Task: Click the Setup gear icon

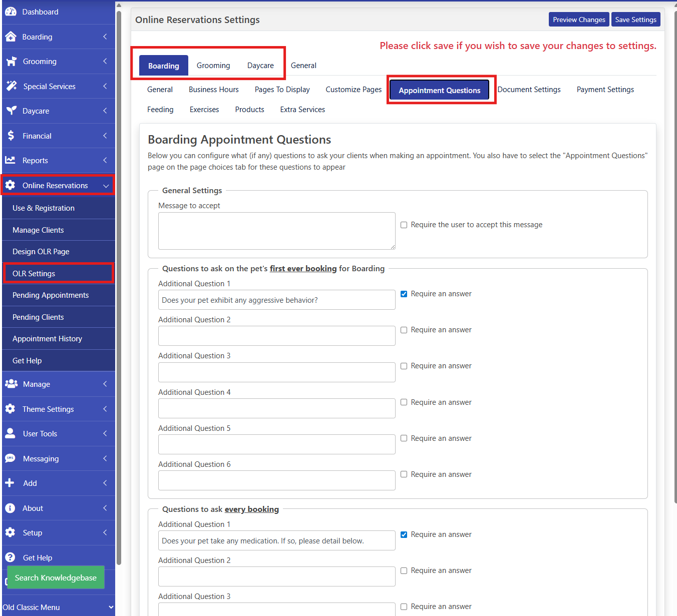Action: click(x=10, y=532)
